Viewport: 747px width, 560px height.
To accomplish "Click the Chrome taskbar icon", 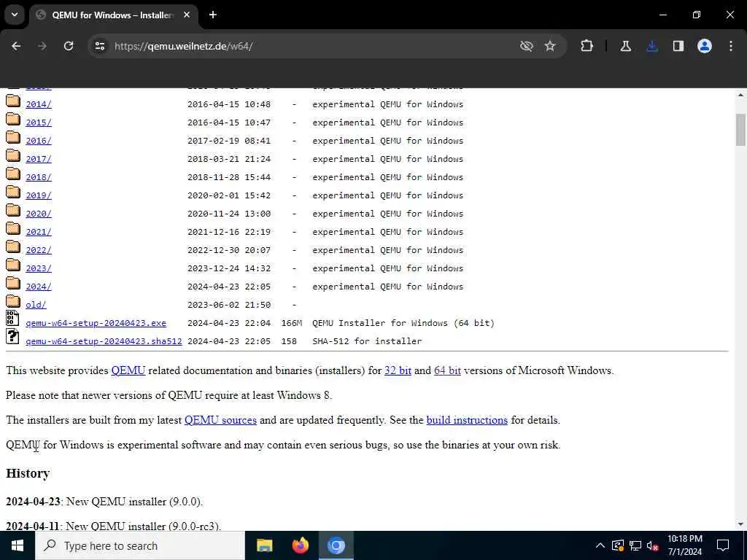I will (336, 545).
